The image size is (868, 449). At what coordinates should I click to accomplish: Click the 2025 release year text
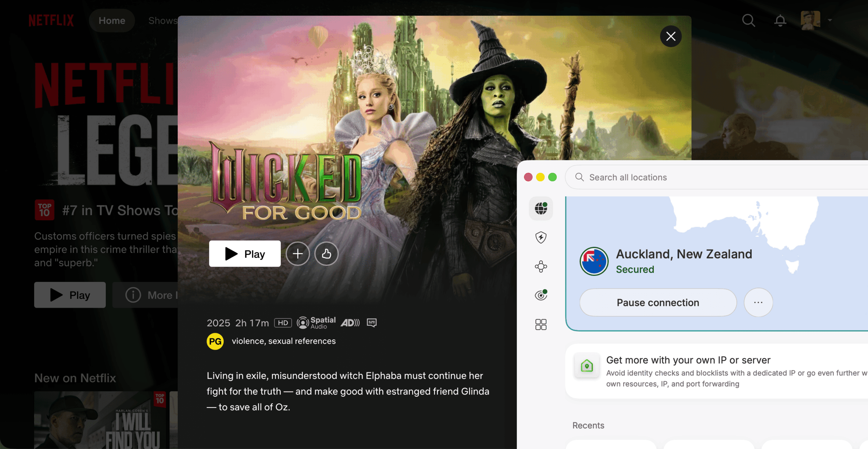click(x=218, y=323)
